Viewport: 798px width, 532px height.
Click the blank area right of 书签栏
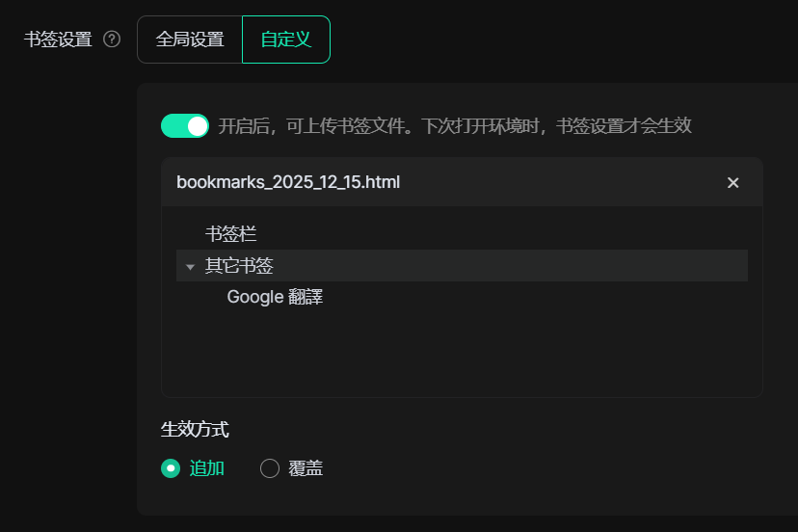pos(501,234)
